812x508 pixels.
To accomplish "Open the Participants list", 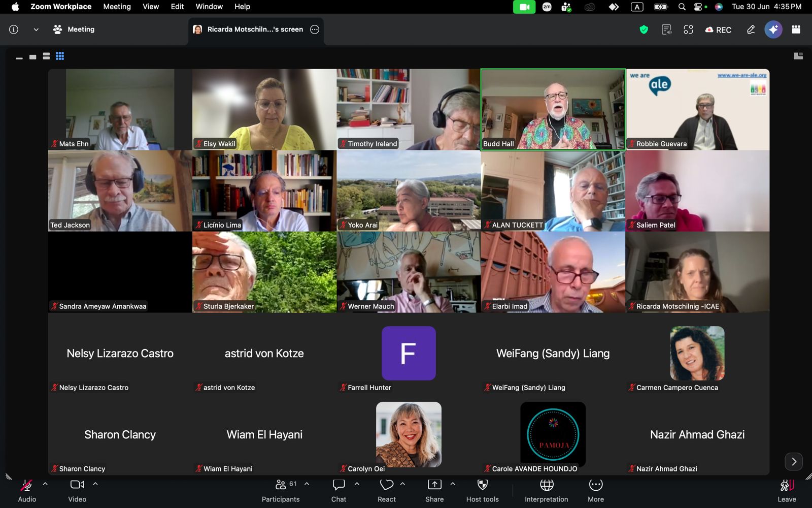I will [x=281, y=490].
